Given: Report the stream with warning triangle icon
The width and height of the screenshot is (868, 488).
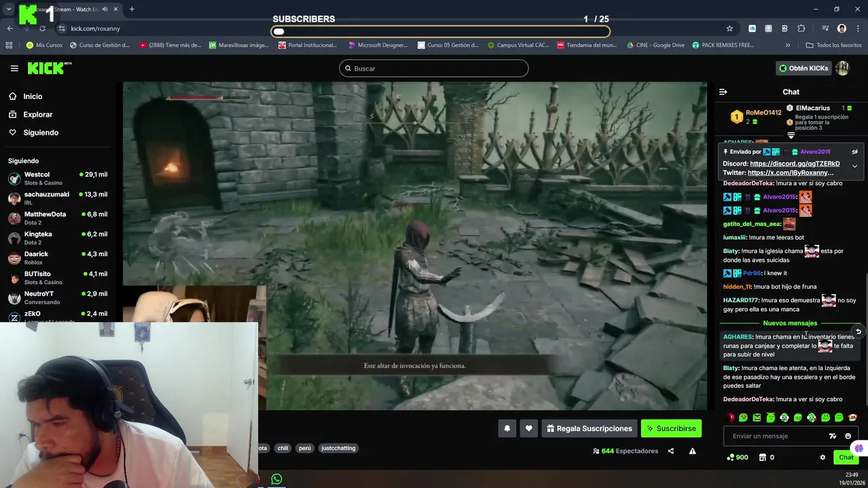Looking at the screenshot, I should (692, 451).
